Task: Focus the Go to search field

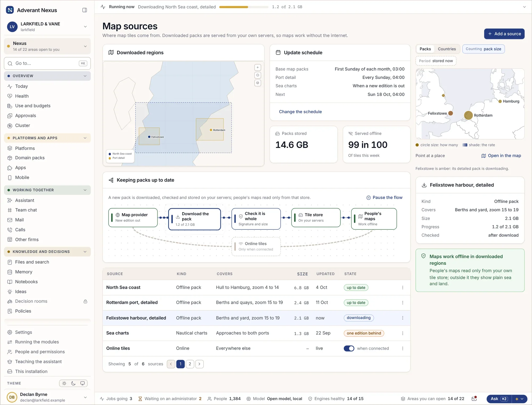Action: click(x=47, y=63)
